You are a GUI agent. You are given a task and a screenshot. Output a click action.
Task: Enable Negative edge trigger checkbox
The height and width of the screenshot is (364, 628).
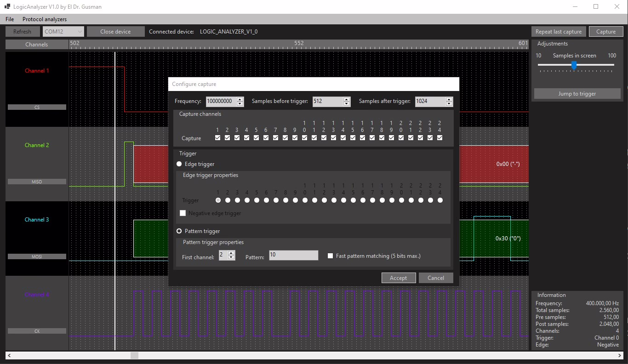pyautogui.click(x=183, y=213)
